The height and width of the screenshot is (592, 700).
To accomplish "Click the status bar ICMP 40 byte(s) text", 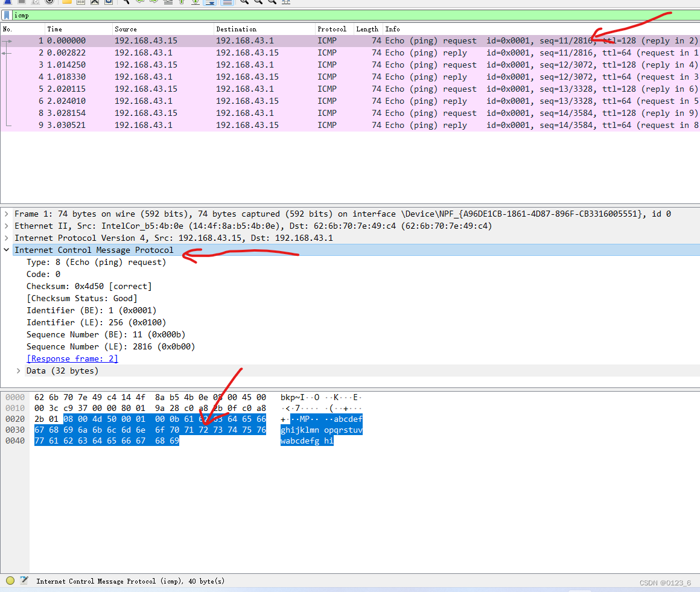I will (x=130, y=581).
